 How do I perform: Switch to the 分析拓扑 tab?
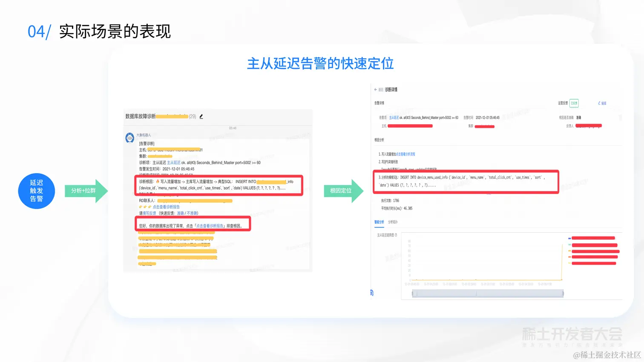(x=393, y=222)
